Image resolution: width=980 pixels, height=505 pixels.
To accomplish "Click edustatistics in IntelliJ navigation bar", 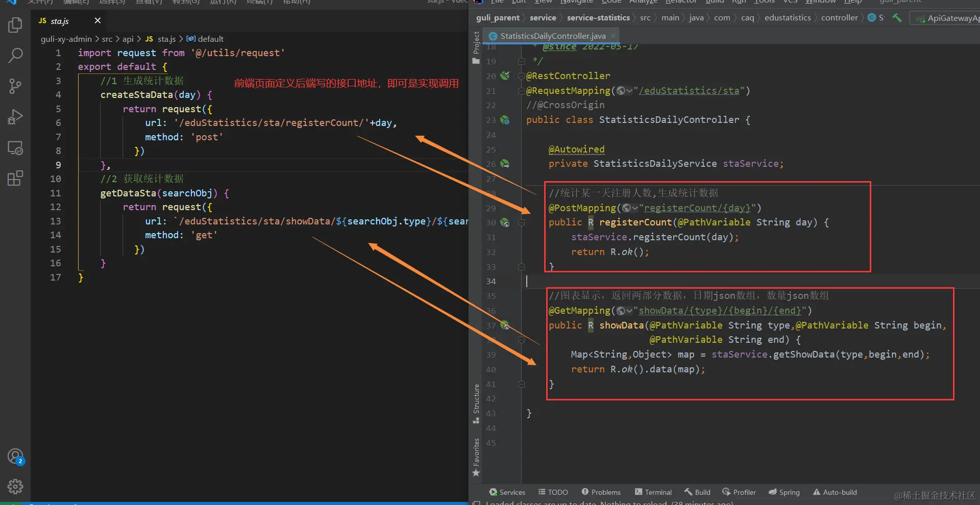I will tap(788, 18).
